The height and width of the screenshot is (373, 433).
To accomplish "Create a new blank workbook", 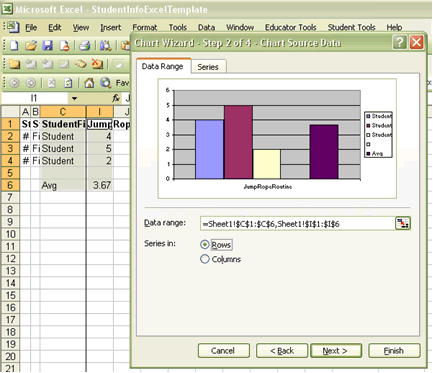I will tap(14, 45).
